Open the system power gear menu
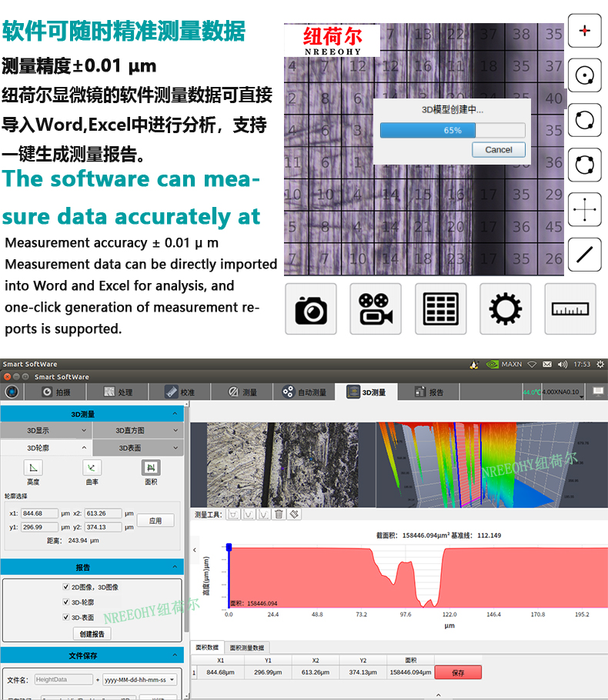Image resolution: width=608 pixels, height=700 pixels. [600, 365]
